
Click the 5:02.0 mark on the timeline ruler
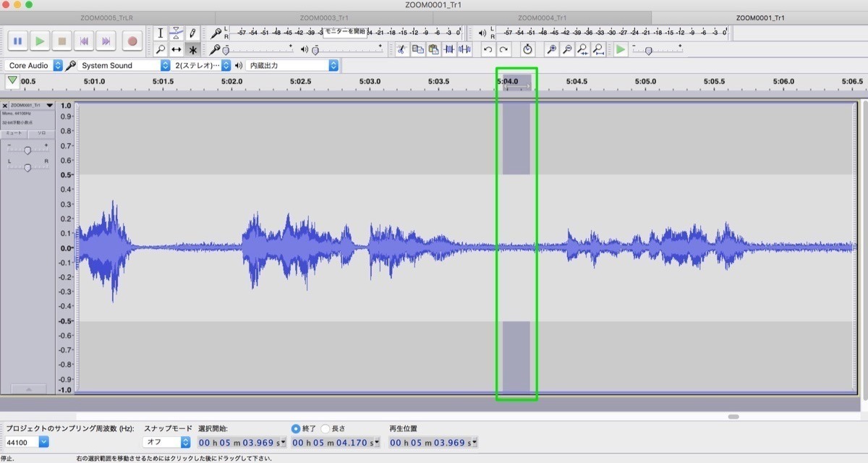[x=231, y=82]
